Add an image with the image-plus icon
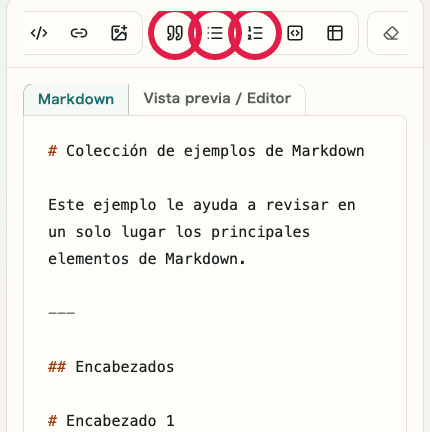The height and width of the screenshot is (432, 430). coord(119,33)
